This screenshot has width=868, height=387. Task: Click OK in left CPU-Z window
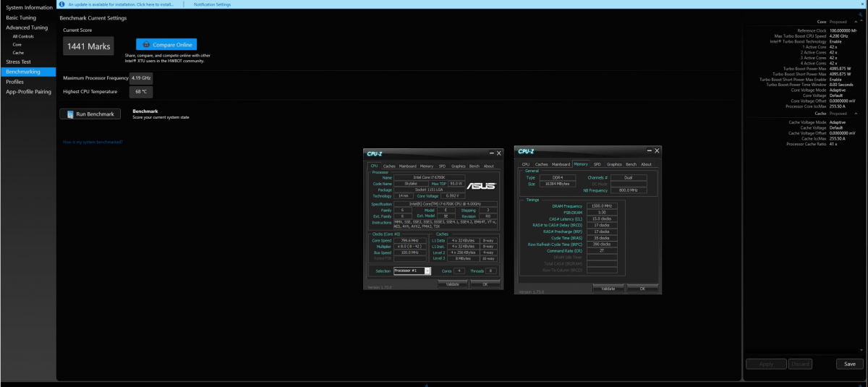[x=485, y=284]
